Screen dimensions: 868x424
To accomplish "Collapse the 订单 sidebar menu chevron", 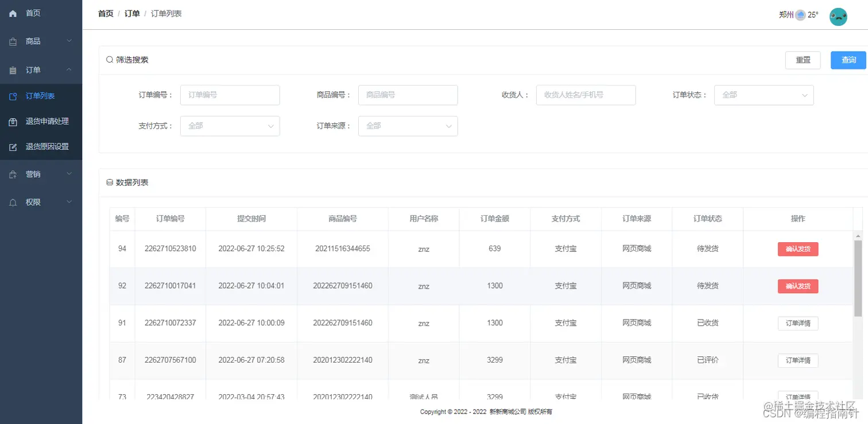I will tap(69, 70).
